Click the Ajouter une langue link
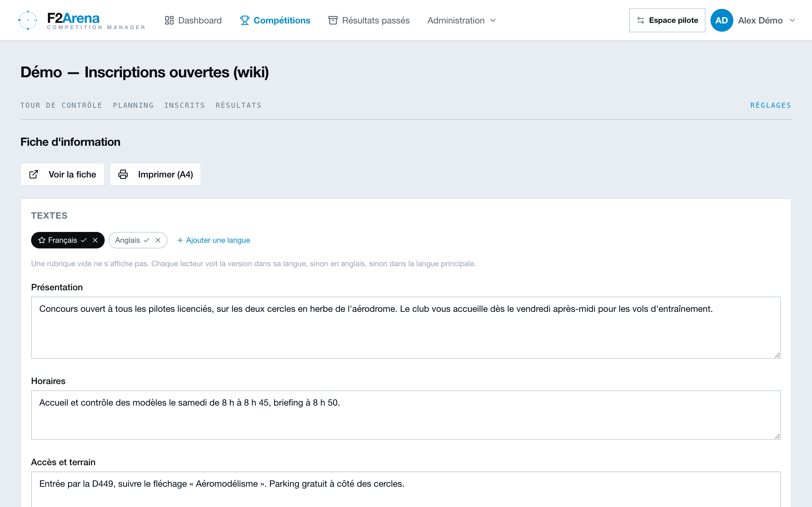Screen dimensions: 812x507 tap(213, 240)
